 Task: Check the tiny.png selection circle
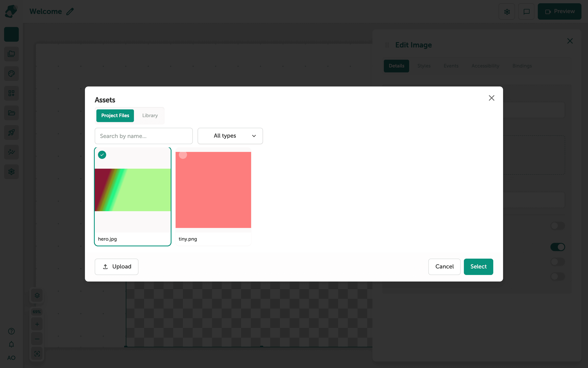(183, 155)
